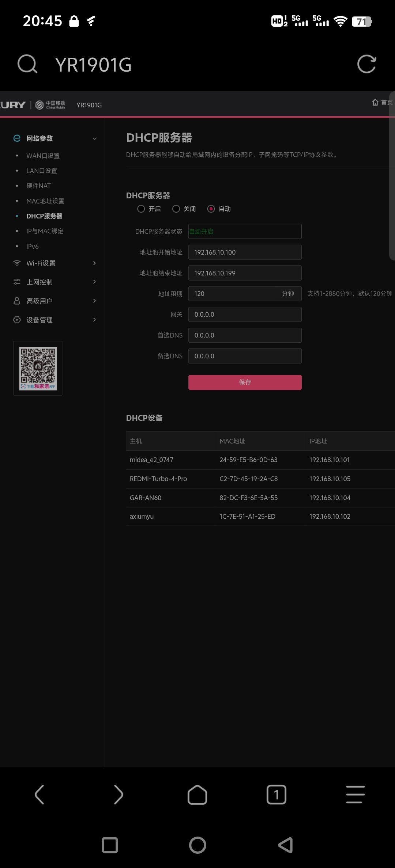
Task: Open the browser tab switcher icon
Action: 276,794
